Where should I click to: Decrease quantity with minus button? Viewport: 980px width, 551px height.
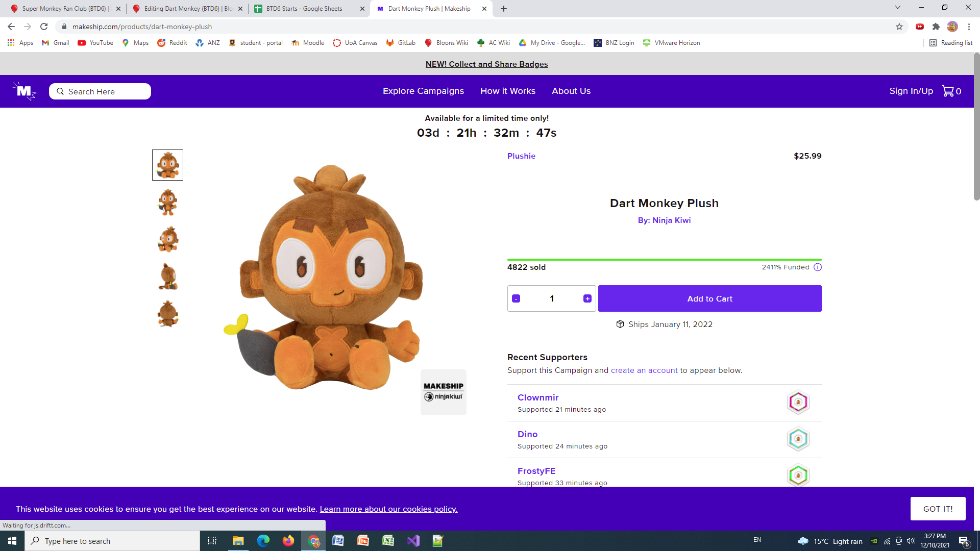point(516,299)
